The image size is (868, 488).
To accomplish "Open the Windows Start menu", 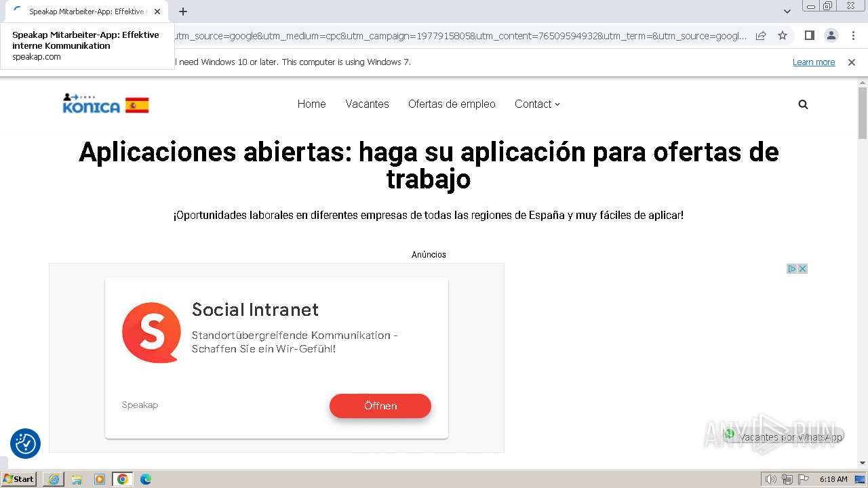I will point(19,479).
